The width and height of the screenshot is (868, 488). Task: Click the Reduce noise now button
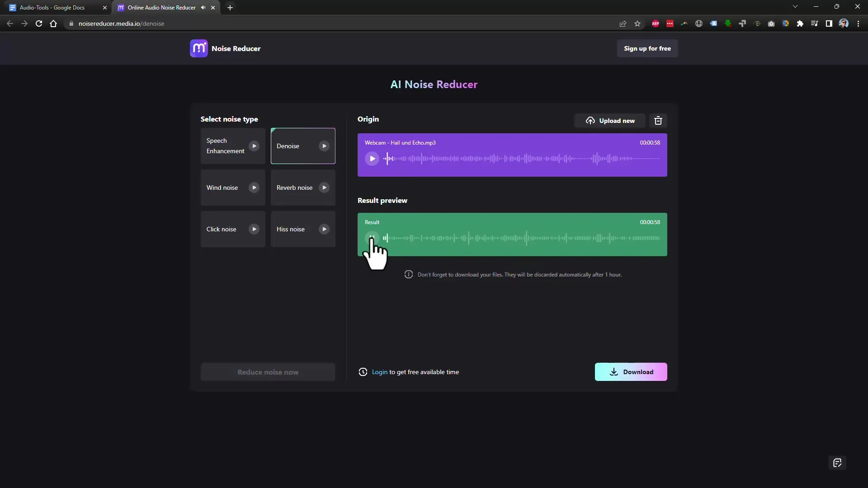(268, 372)
